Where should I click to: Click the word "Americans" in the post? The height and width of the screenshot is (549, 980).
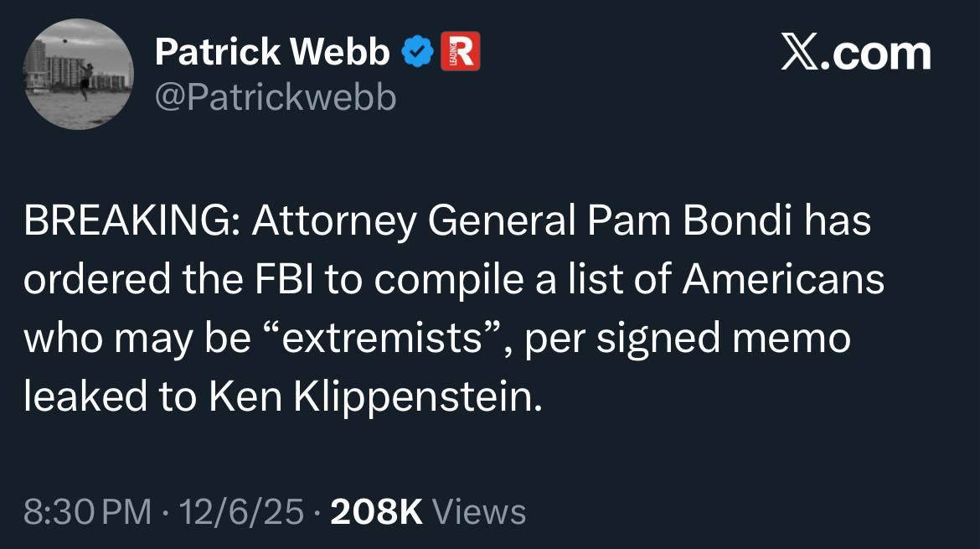783,280
